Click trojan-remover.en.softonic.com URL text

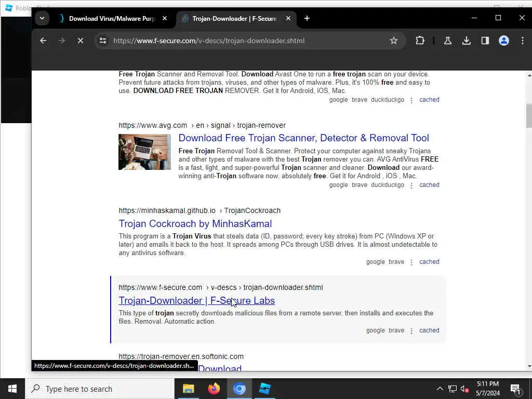point(181,356)
